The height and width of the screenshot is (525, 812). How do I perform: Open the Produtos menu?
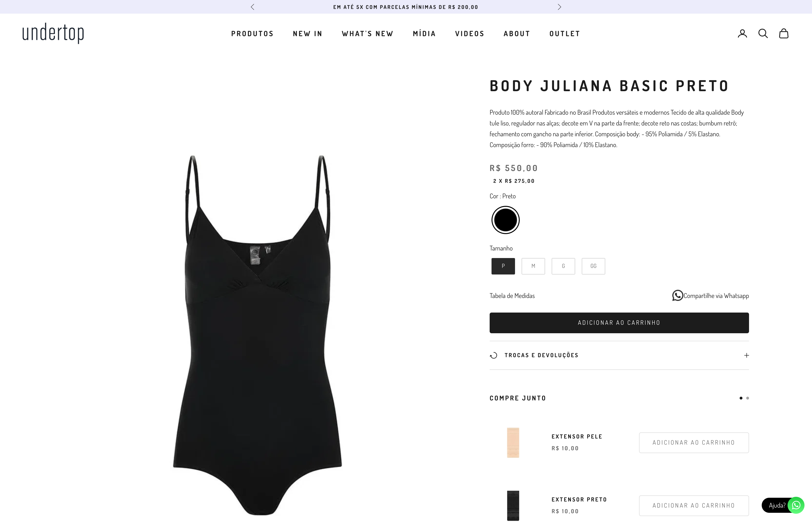click(x=253, y=34)
